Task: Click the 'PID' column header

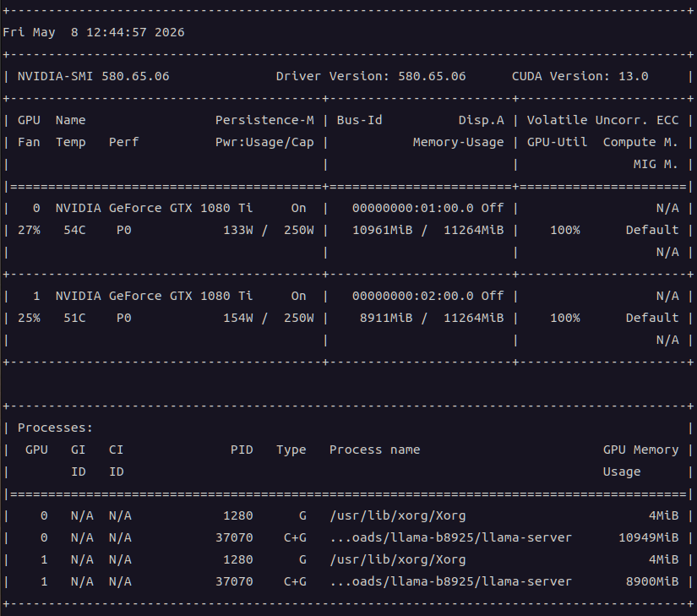Action: pyautogui.click(x=242, y=450)
